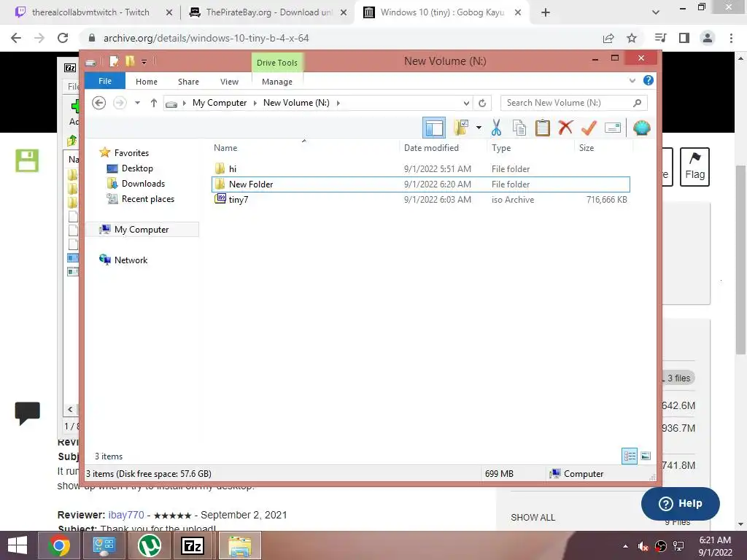Go back in Explorer navigation
Viewport: 747px width, 560px height.
click(98, 102)
